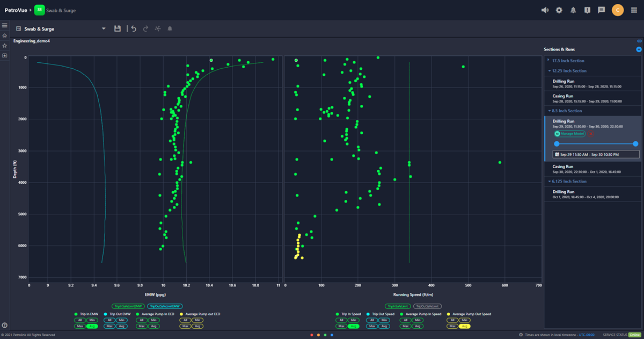Click the report issue bookmark icon
The image size is (644, 339).
[587, 10]
